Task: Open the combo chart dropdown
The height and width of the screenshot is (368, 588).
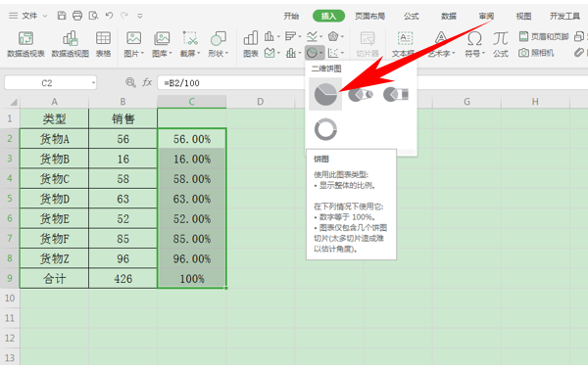Action: coord(293,53)
